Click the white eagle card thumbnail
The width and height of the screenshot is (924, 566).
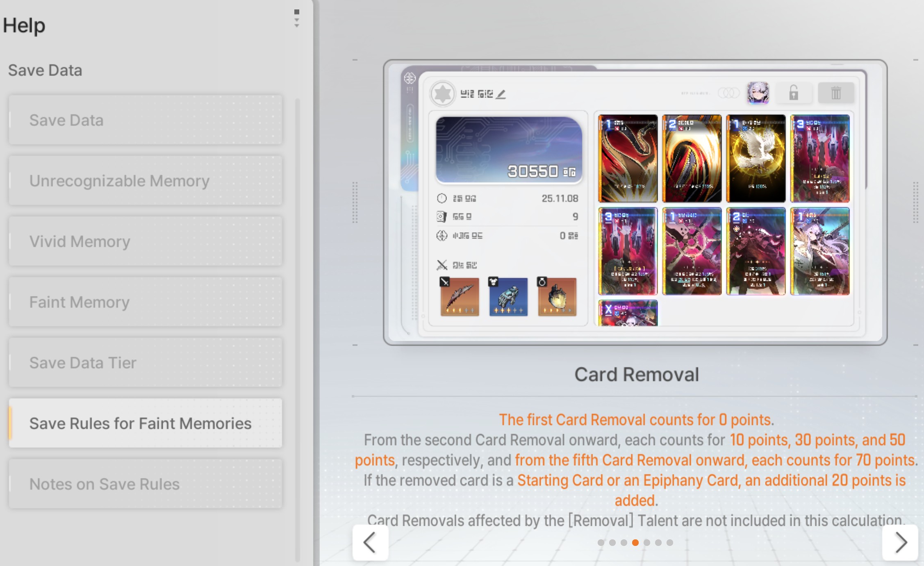(x=756, y=159)
